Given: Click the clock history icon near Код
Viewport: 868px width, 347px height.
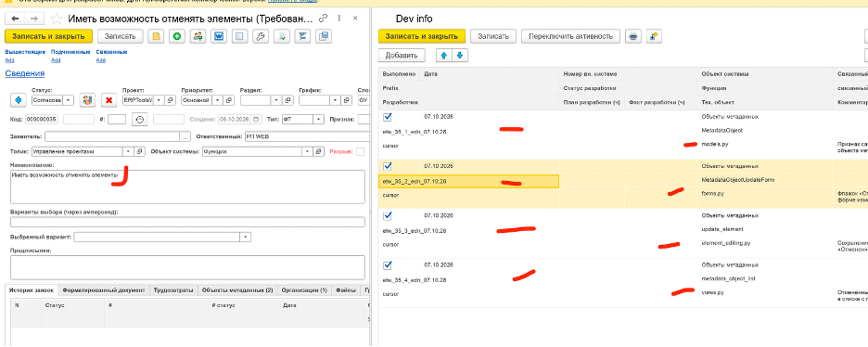Looking at the screenshot, I should (140, 120).
